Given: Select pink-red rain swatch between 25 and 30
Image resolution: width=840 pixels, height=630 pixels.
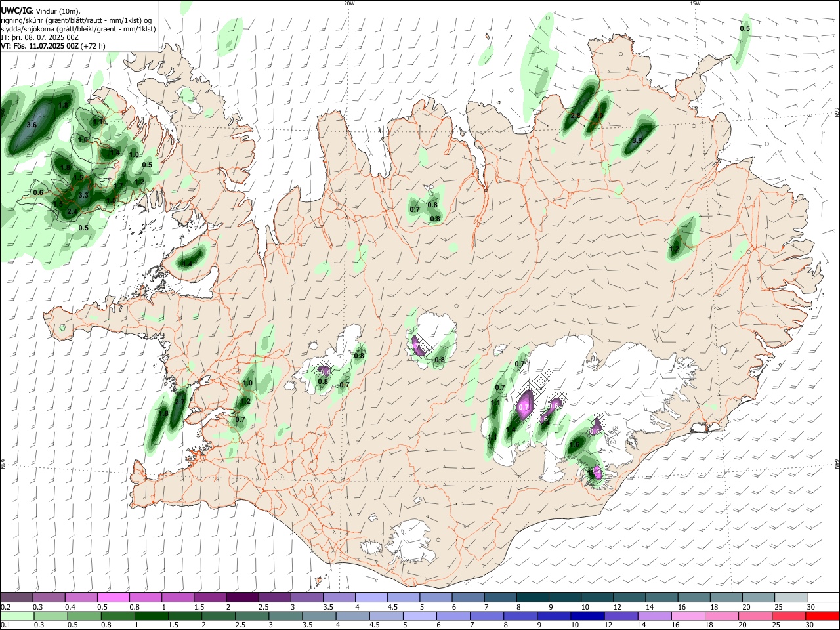Looking at the screenshot, I should point(788,616).
